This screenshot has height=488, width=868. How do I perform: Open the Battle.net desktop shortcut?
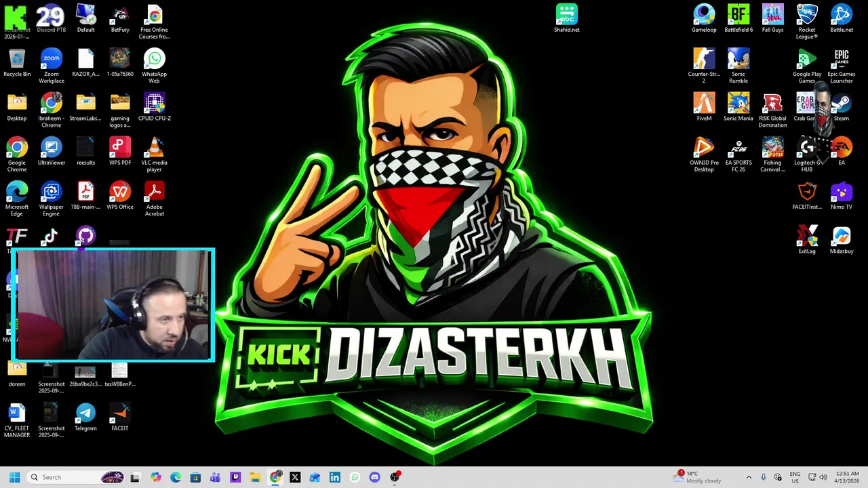[x=842, y=18]
